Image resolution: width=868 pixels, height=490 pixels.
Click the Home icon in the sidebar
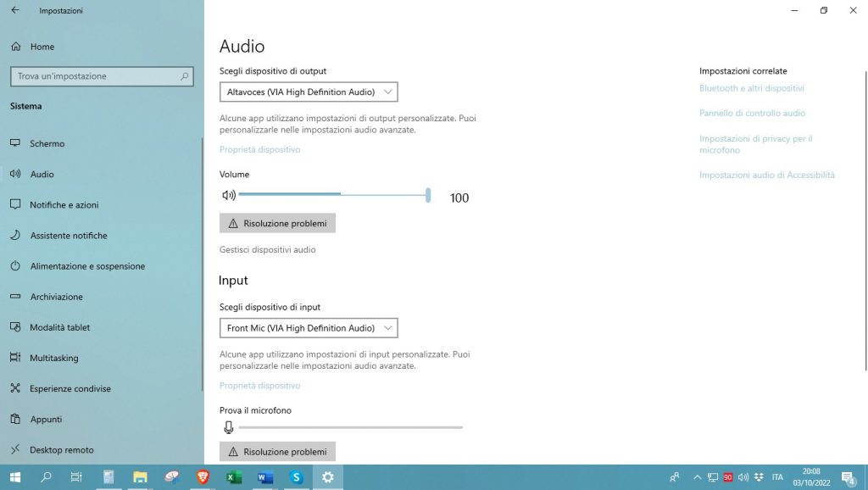tap(14, 47)
